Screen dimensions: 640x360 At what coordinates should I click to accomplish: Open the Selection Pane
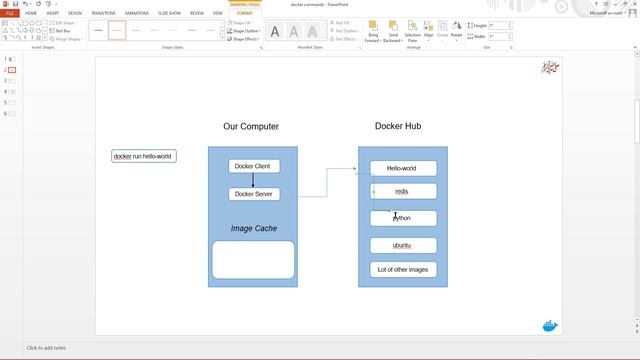(x=413, y=31)
